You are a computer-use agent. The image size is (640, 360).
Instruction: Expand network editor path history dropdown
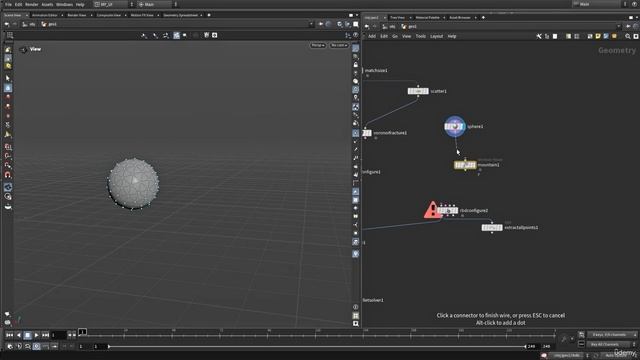(x=619, y=27)
